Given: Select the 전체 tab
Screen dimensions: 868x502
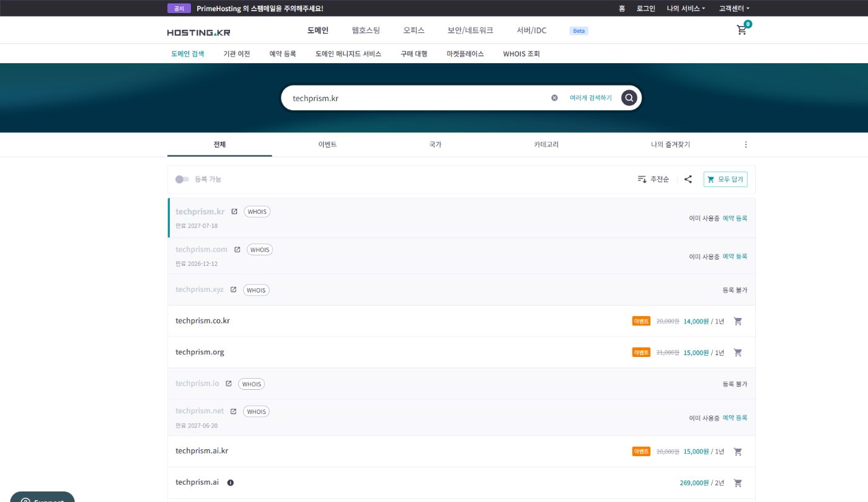Looking at the screenshot, I should [x=219, y=144].
